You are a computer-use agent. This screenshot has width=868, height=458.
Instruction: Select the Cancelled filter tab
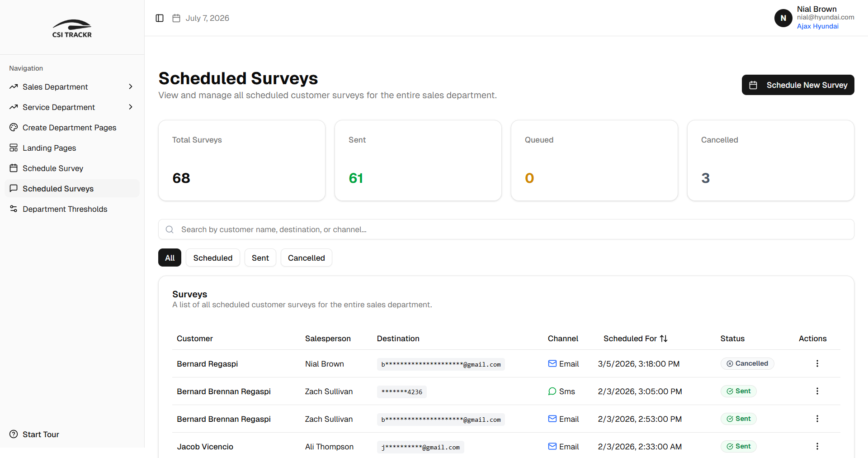click(307, 258)
